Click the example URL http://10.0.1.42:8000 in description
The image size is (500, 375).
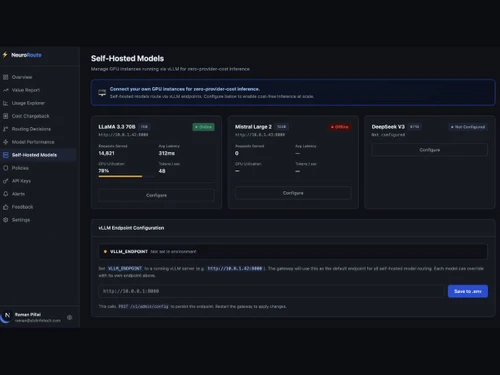235,268
